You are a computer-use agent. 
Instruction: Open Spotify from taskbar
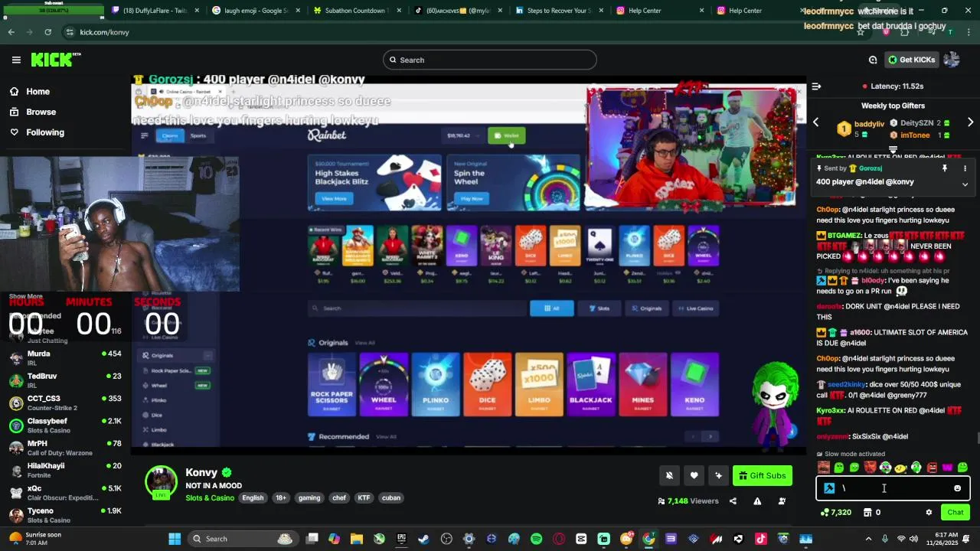pos(536,539)
